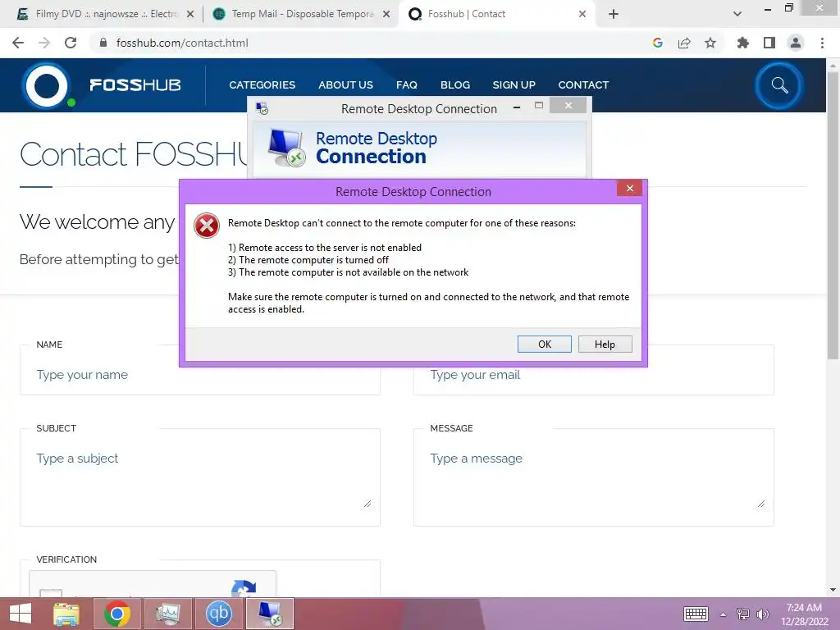The width and height of the screenshot is (840, 630).
Task: Go to SIGN UP
Action: click(514, 85)
